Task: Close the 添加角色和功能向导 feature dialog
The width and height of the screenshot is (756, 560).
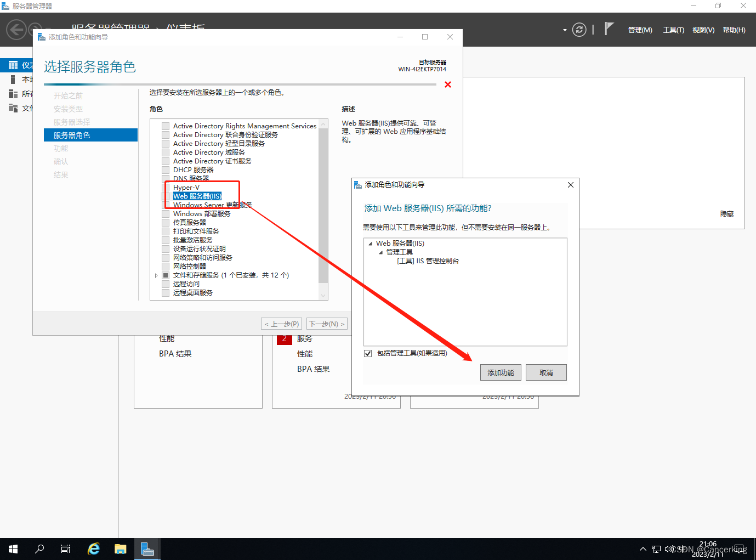Action: click(571, 185)
